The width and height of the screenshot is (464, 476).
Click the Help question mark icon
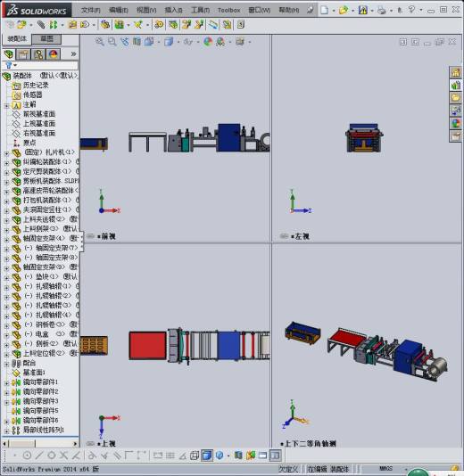(x=411, y=10)
